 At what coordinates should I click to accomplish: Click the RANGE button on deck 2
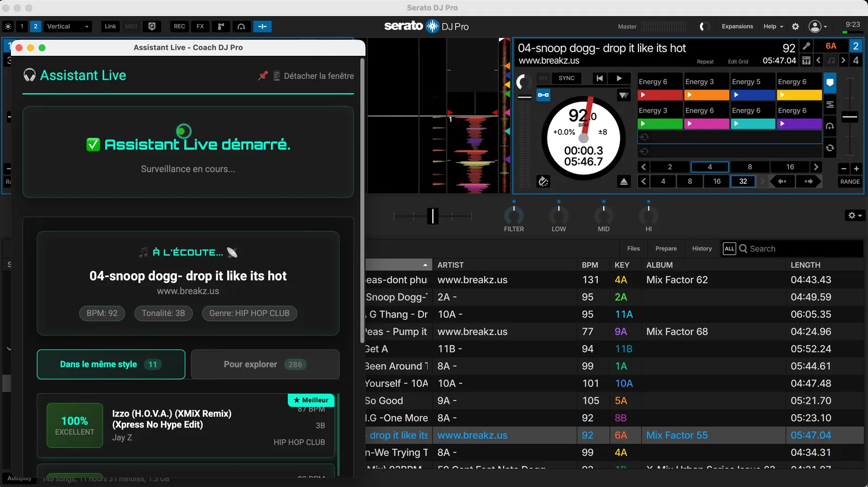click(x=850, y=182)
